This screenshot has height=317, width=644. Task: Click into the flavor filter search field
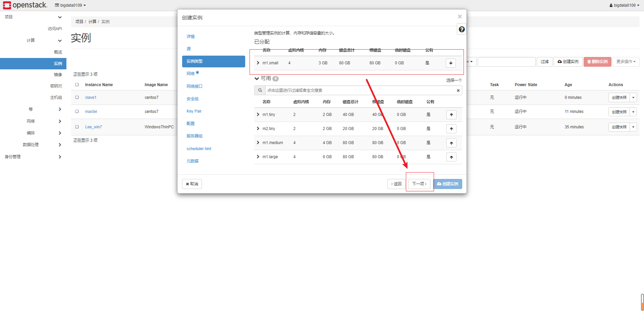tap(361, 90)
